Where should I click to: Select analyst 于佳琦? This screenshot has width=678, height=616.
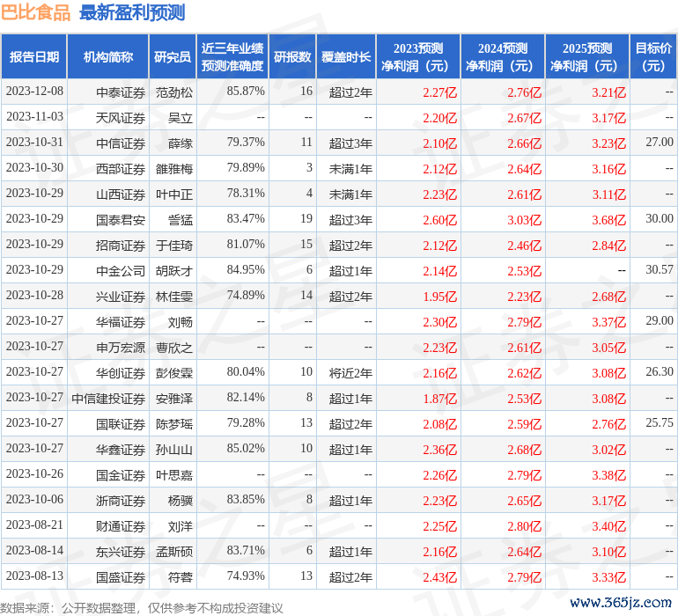pos(173,246)
